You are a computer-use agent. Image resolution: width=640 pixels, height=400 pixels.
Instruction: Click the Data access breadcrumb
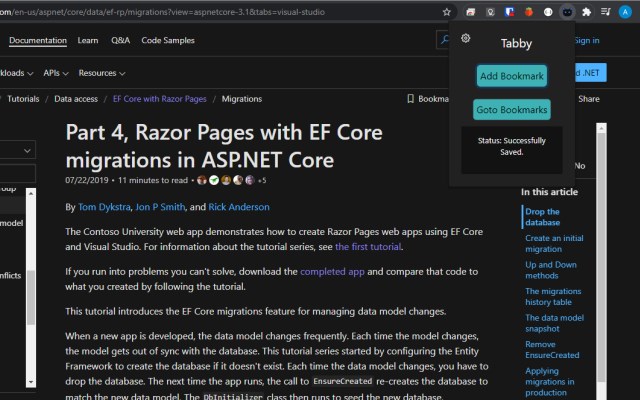click(x=76, y=99)
